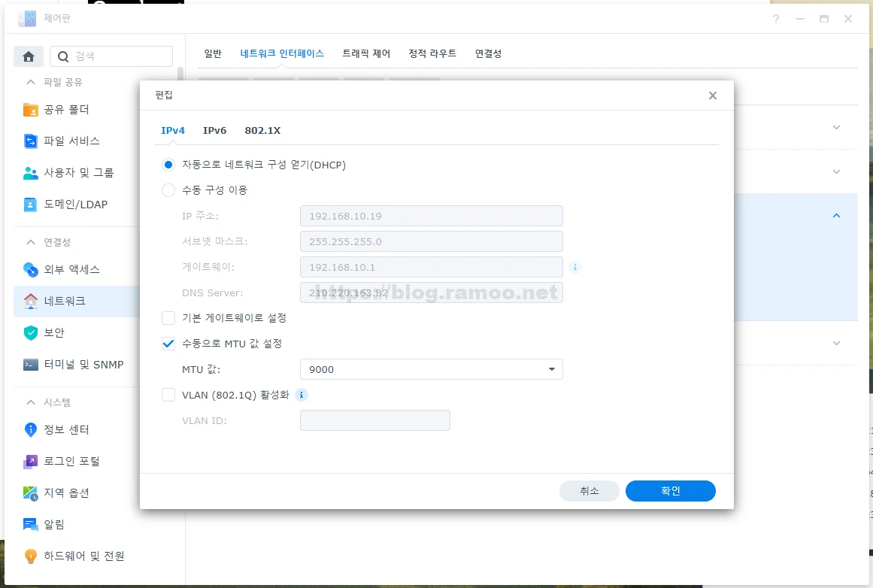The height and width of the screenshot is (588, 873).
Task: Click the VLAN ID input field
Action: pyautogui.click(x=374, y=420)
